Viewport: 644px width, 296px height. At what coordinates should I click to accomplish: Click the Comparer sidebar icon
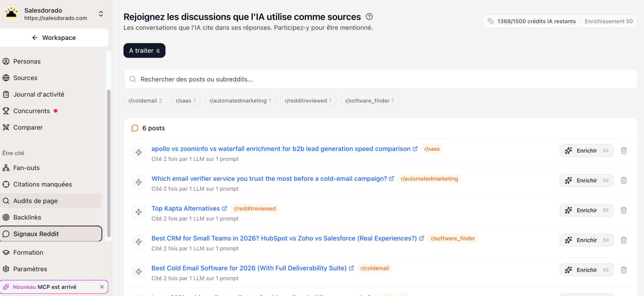point(6,127)
